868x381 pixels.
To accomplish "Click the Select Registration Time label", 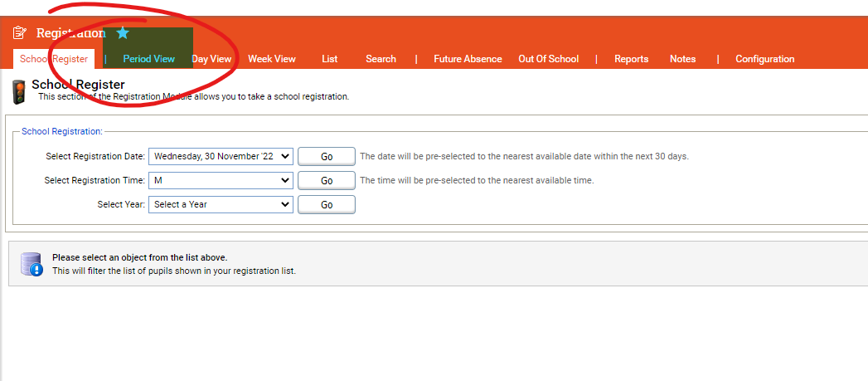I will point(95,180).
